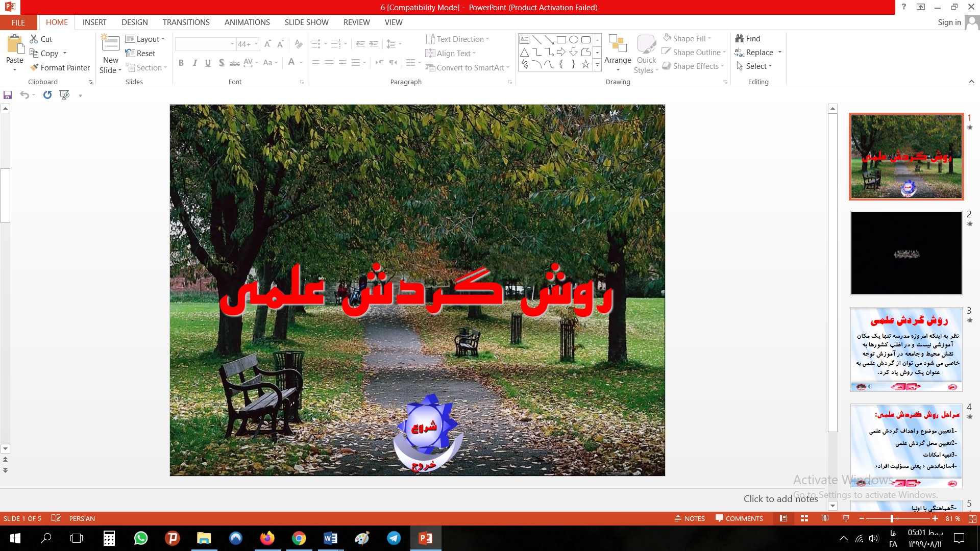Open the font size dropdown
This screenshot has height=551, width=980.
(256, 44)
